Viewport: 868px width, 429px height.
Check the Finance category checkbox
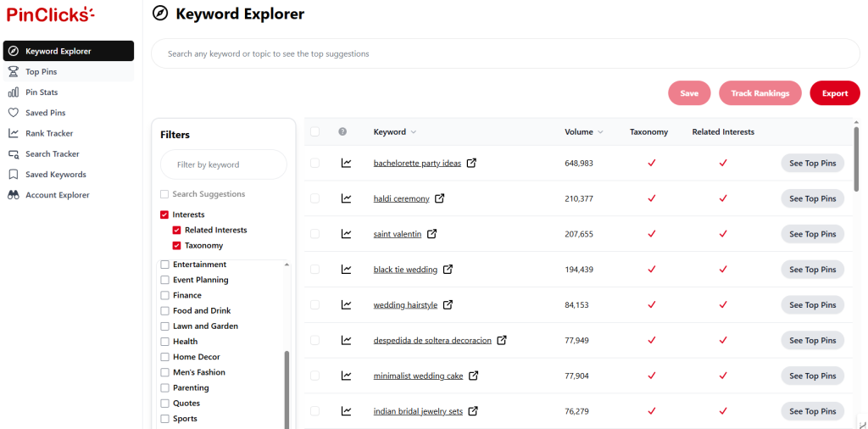click(165, 296)
